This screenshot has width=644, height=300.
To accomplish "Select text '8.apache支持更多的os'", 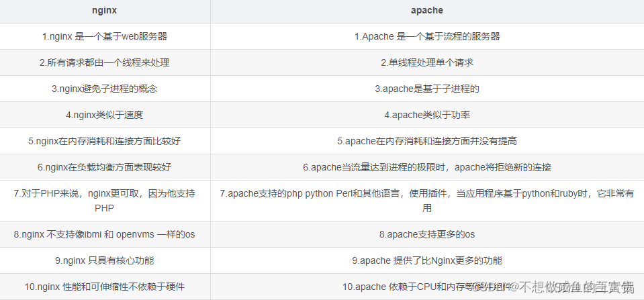I will coord(427,234).
